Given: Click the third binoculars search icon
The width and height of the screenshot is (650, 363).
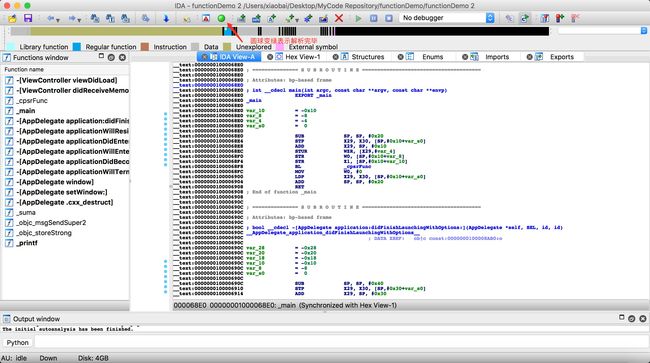Looking at the screenshot, I should click(125, 18).
